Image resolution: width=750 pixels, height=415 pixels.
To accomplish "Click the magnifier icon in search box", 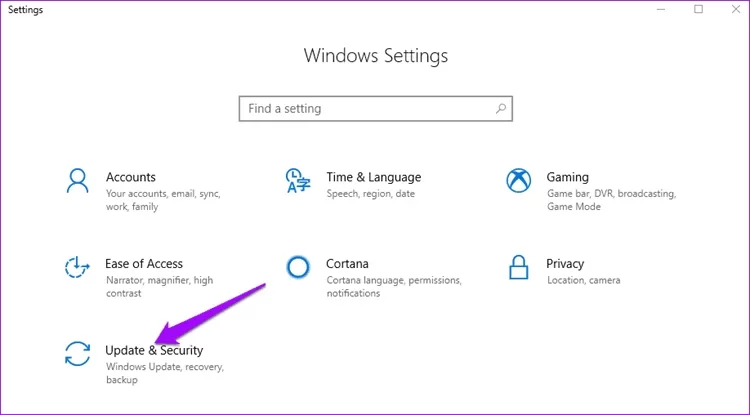I will tap(500, 108).
